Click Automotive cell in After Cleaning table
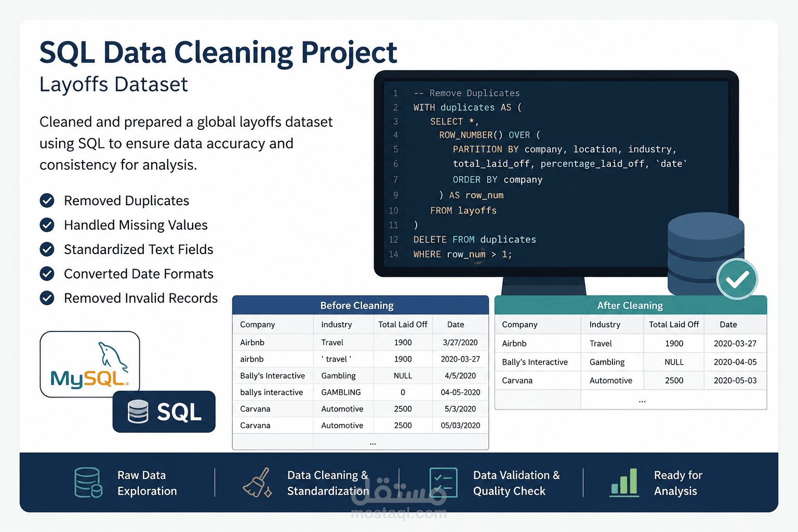 (x=611, y=381)
